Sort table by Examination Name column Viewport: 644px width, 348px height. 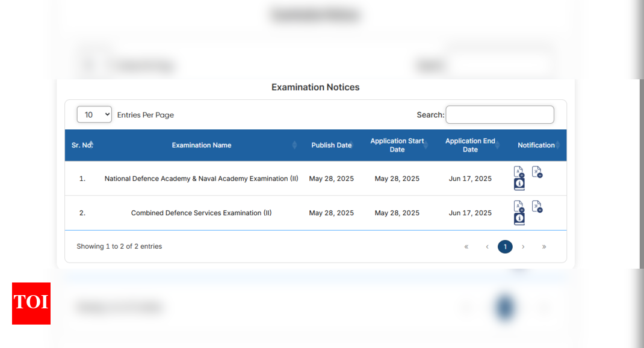[202, 145]
